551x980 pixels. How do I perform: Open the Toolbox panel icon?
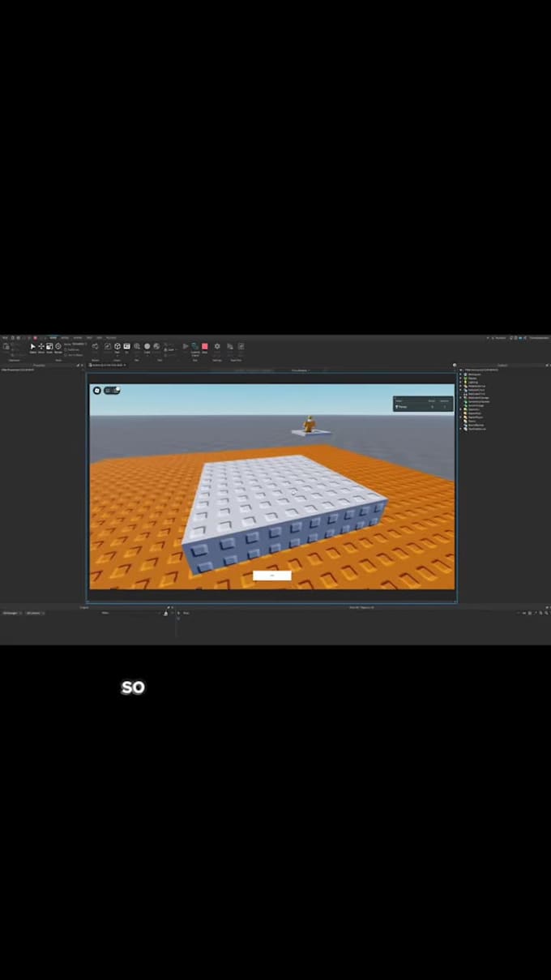107,347
